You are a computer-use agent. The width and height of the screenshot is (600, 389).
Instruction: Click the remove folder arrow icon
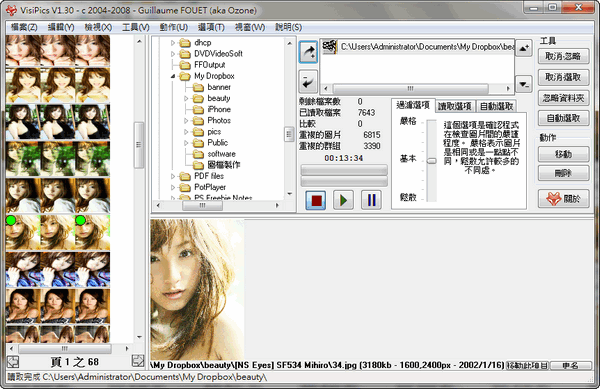pyautogui.click(x=308, y=81)
